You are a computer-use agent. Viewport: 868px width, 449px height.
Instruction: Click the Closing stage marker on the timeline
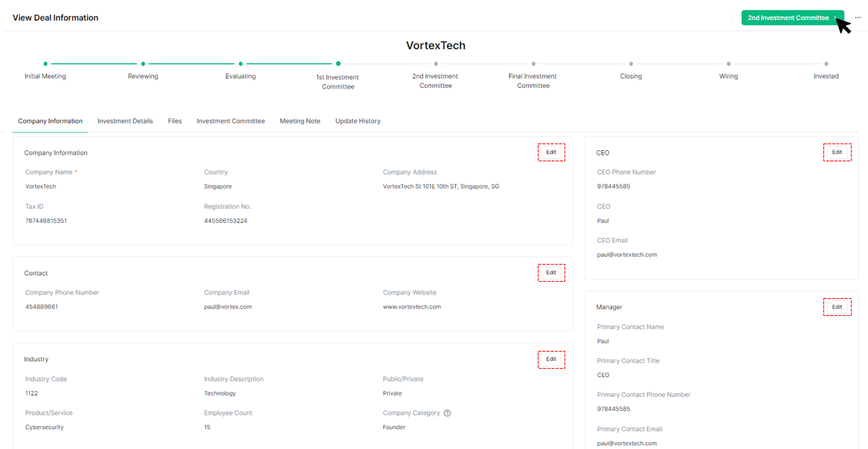(631, 64)
